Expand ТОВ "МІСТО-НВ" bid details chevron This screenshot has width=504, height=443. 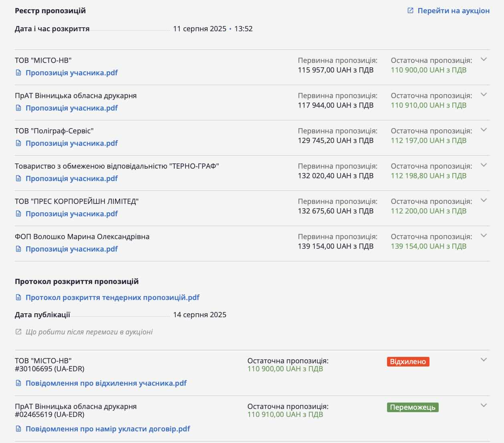pyautogui.click(x=484, y=59)
